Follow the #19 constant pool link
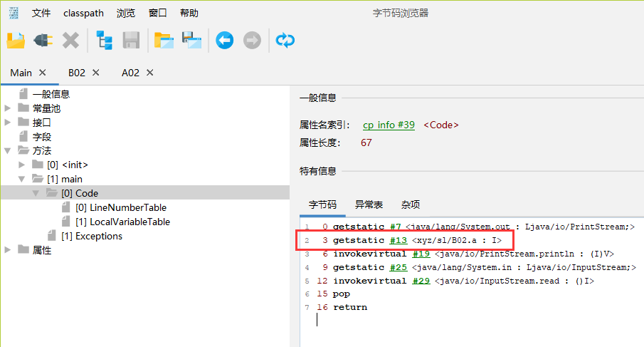 [x=421, y=254]
